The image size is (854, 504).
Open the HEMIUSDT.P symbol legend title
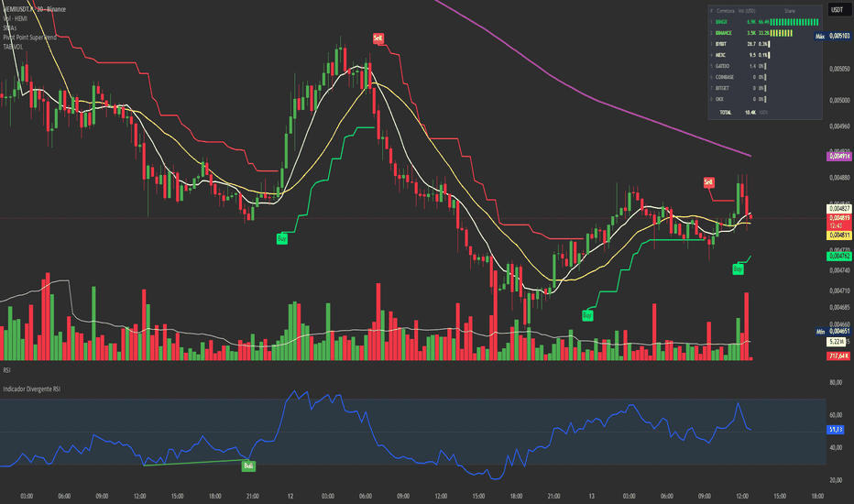pos(34,9)
